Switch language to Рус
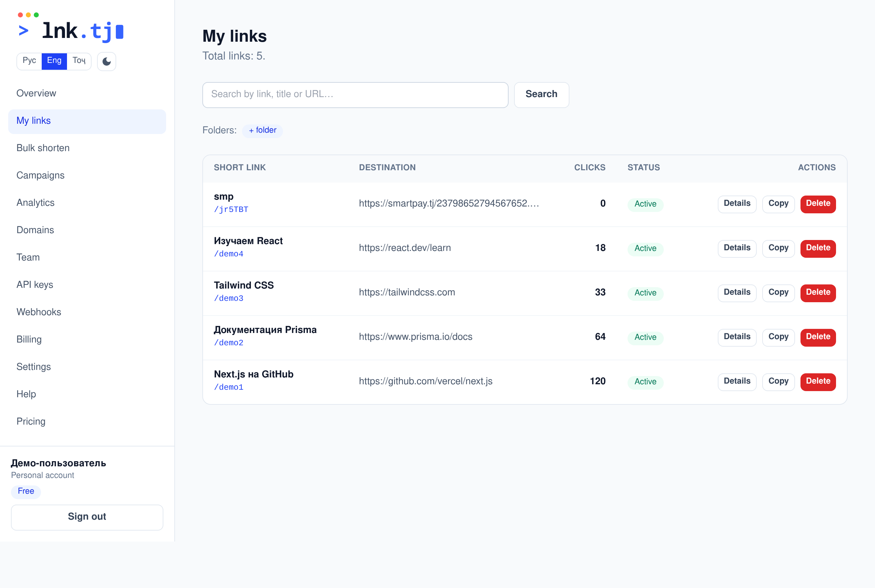 point(29,61)
